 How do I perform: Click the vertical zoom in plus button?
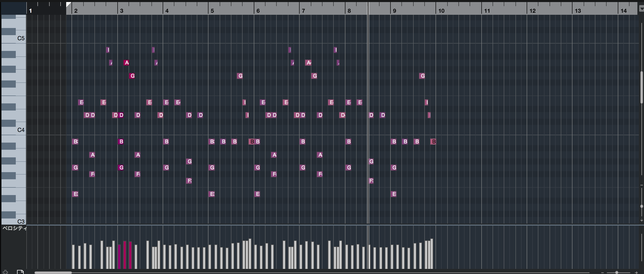coord(642,220)
